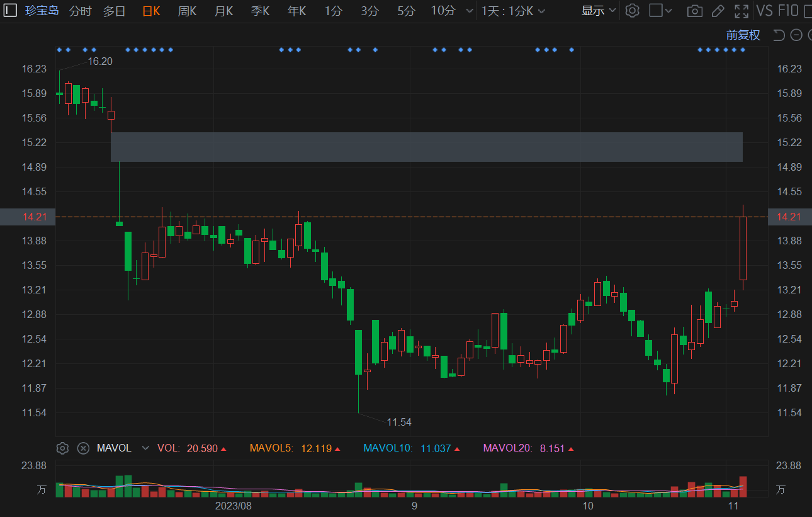Open F10 company info
This screenshot has height=517, width=812.
tap(788, 11)
